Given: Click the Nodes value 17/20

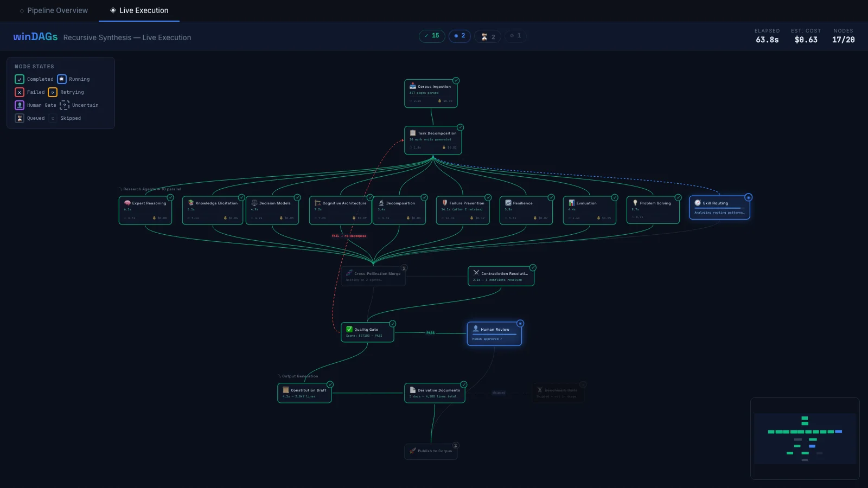Looking at the screenshot, I should 843,40.
